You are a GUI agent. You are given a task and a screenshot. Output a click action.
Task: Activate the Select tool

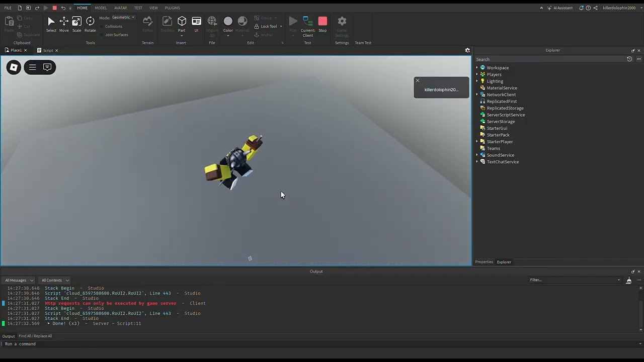51,24
